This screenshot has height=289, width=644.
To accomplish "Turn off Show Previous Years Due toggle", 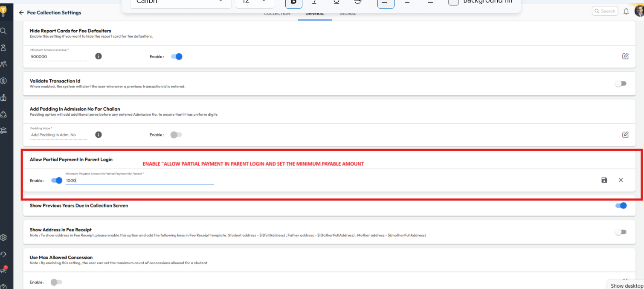I will click(x=621, y=206).
